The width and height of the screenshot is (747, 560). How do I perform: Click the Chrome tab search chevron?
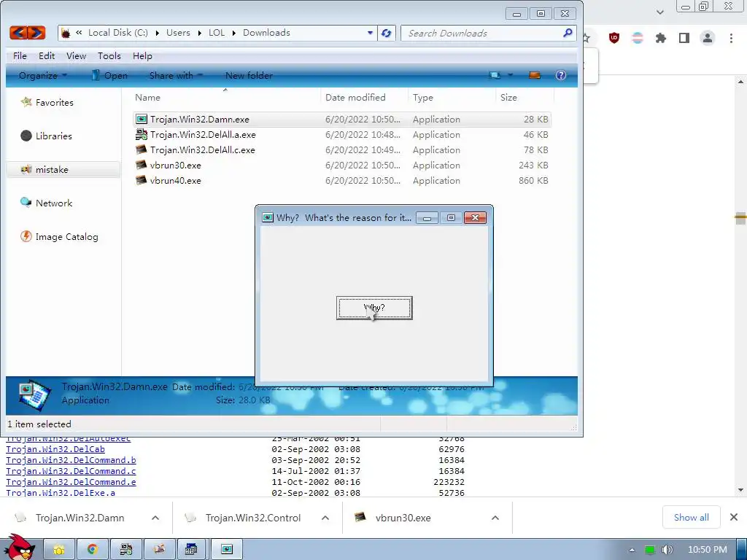click(x=659, y=12)
